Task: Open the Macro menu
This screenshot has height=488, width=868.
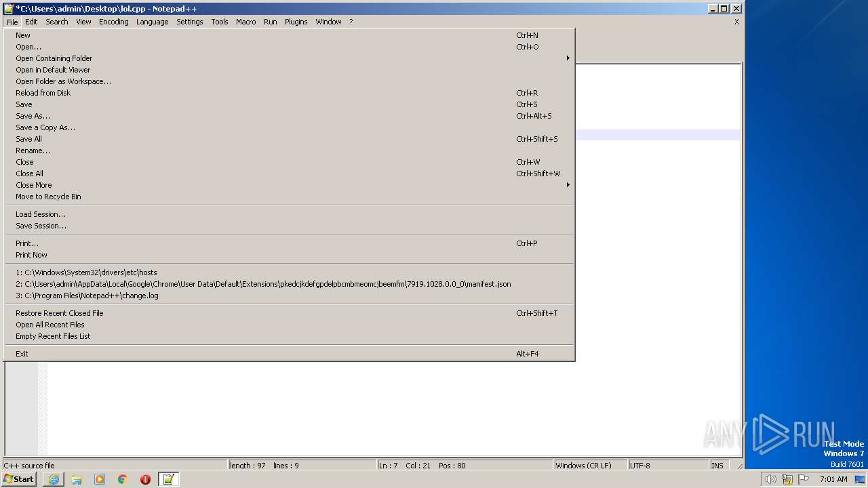Action: [246, 22]
